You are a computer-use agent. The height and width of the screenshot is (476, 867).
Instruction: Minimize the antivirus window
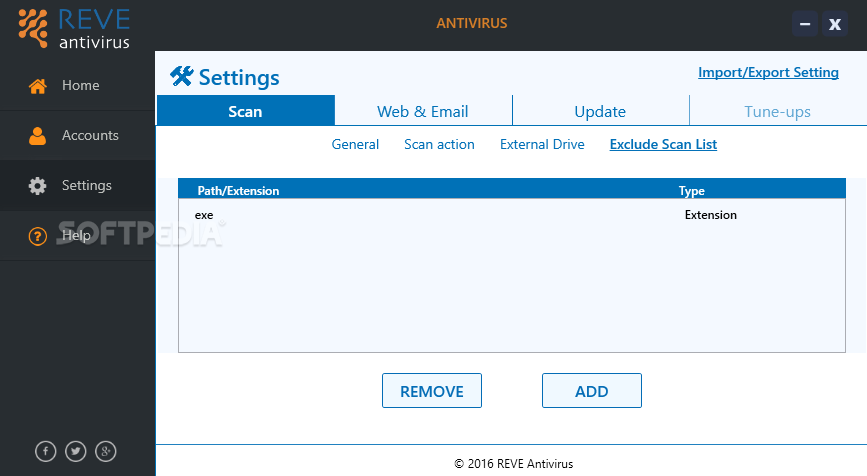tap(805, 24)
